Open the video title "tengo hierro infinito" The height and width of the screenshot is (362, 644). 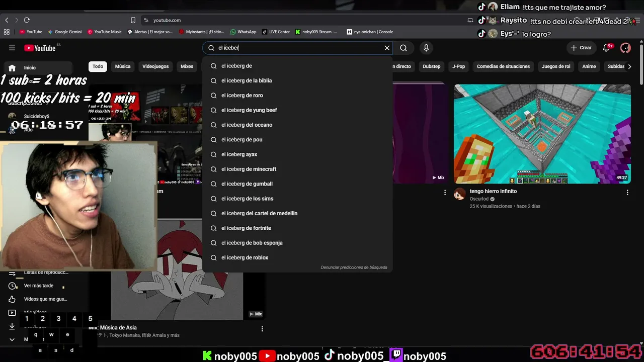click(x=493, y=191)
